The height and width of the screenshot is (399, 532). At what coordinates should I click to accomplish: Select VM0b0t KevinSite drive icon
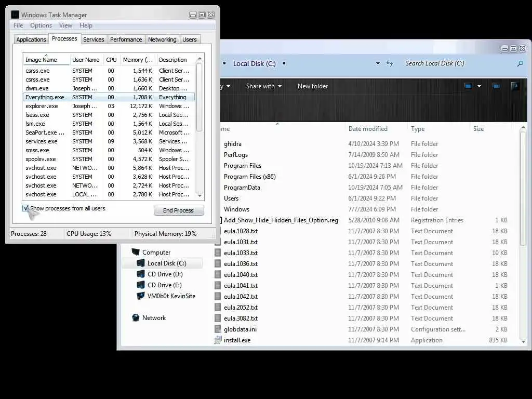coord(141,296)
